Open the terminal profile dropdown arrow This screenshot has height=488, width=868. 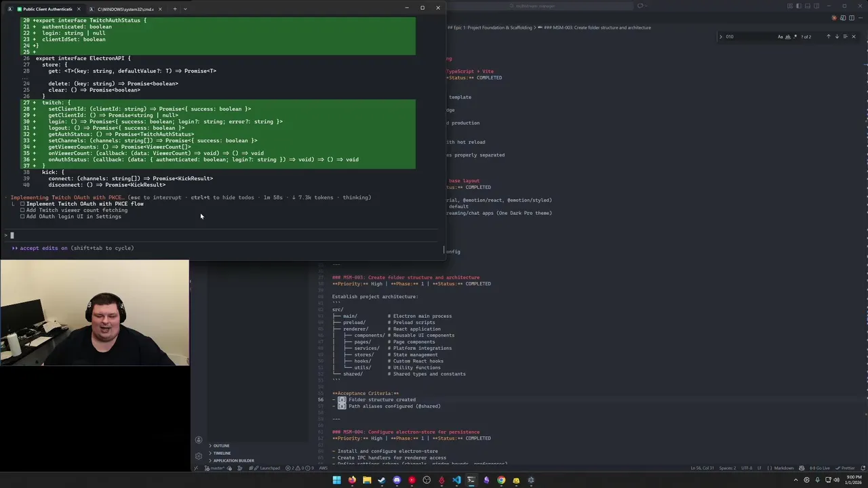tap(185, 9)
